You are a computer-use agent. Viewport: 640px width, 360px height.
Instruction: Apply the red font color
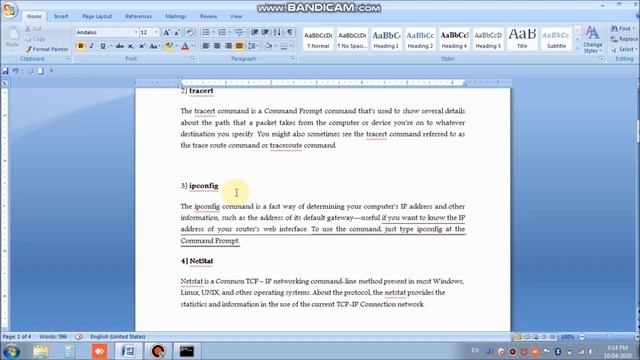[184, 46]
